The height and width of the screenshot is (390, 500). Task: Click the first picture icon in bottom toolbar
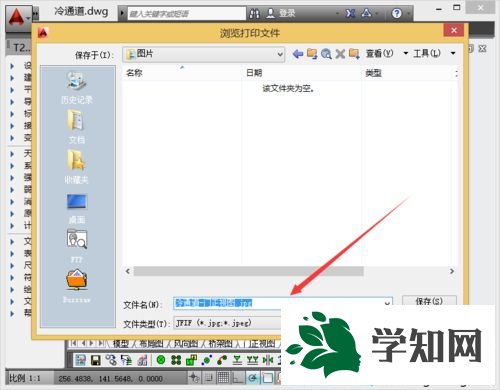tap(80, 360)
